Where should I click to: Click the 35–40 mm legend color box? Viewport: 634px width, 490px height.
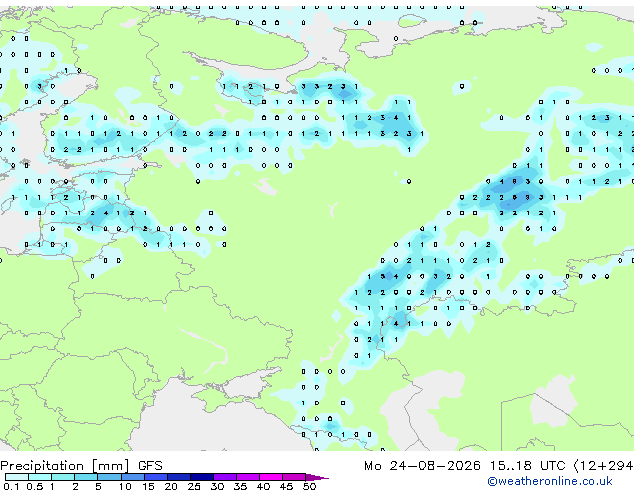tap(248, 477)
